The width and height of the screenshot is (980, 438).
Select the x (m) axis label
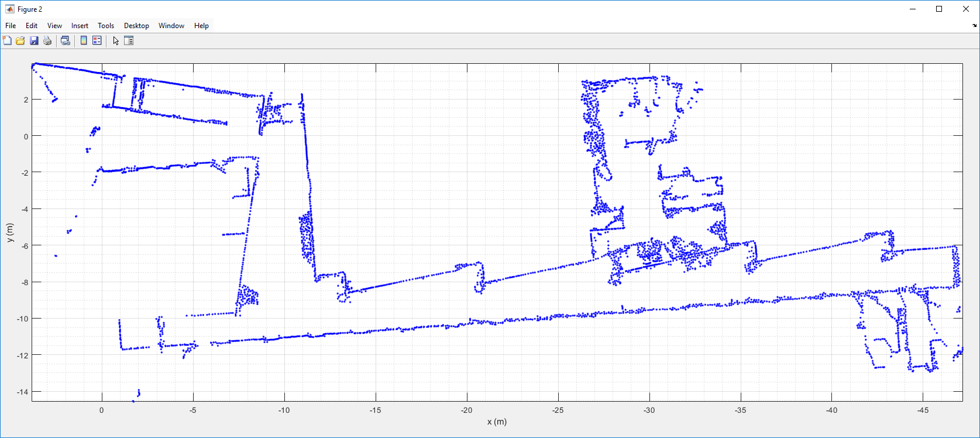coord(497,422)
